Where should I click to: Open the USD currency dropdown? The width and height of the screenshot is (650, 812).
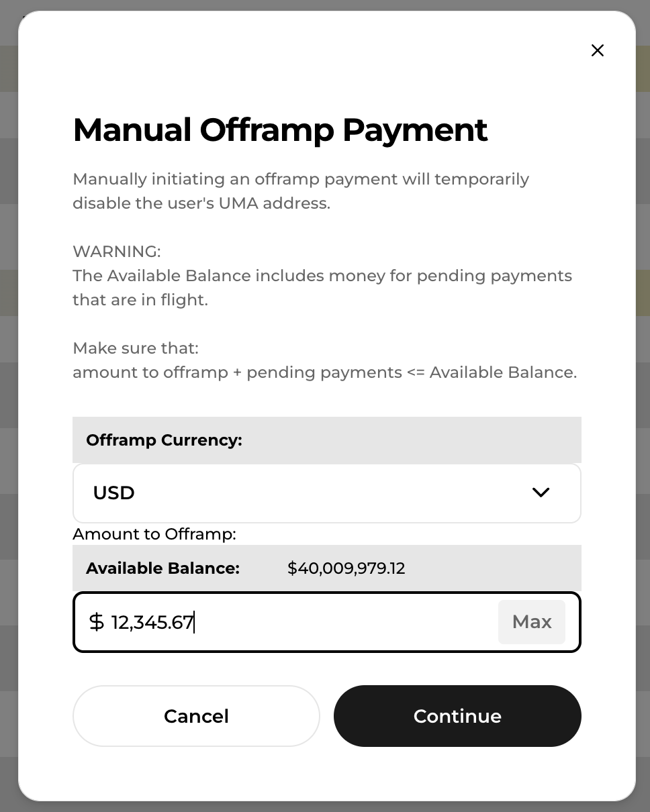click(326, 493)
